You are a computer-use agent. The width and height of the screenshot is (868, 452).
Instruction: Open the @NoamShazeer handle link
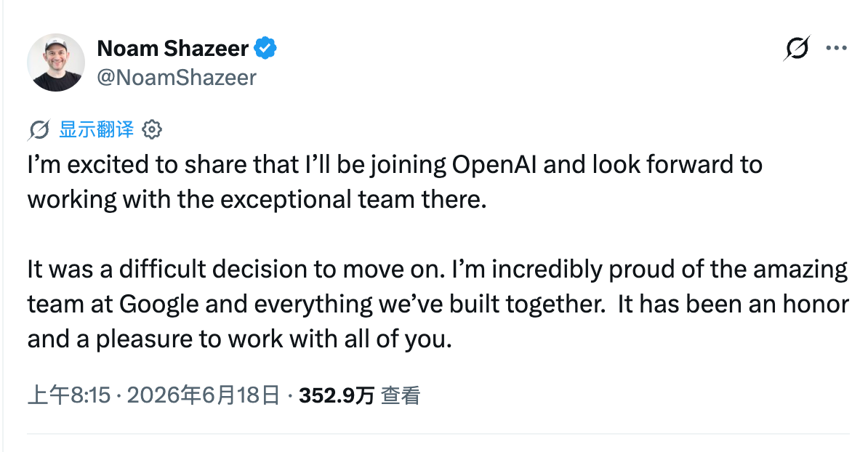click(x=177, y=78)
